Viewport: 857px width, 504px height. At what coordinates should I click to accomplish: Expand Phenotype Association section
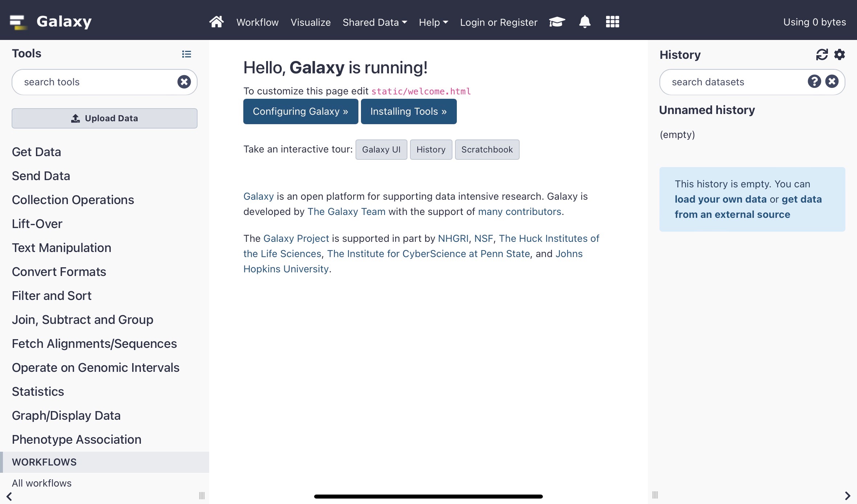click(77, 439)
